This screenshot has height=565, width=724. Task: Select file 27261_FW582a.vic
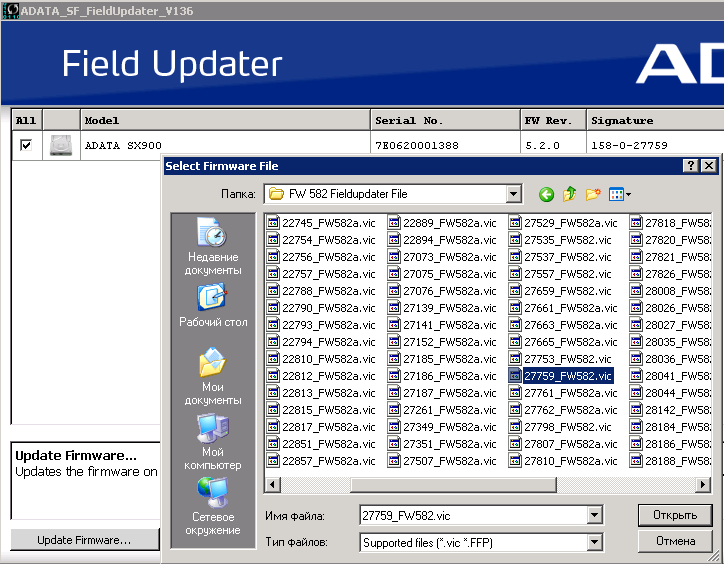click(442, 410)
